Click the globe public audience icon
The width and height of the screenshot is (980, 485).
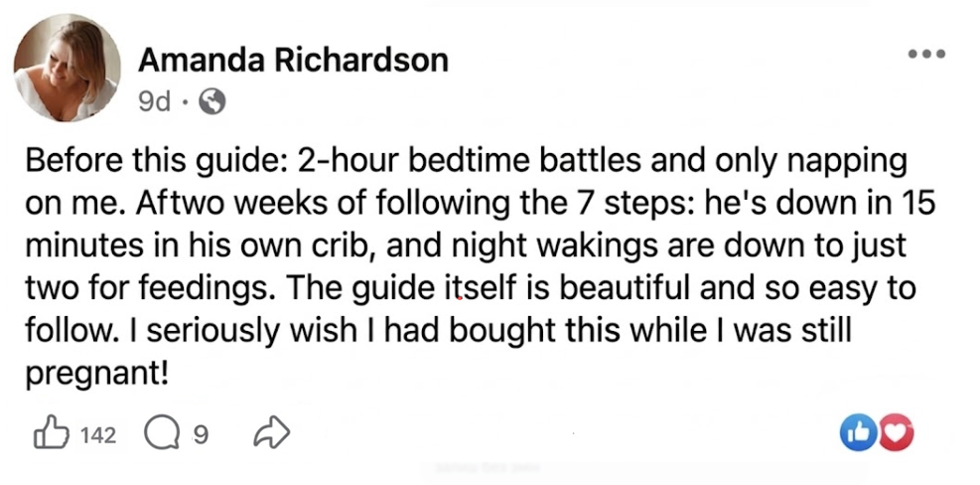pos(213,101)
